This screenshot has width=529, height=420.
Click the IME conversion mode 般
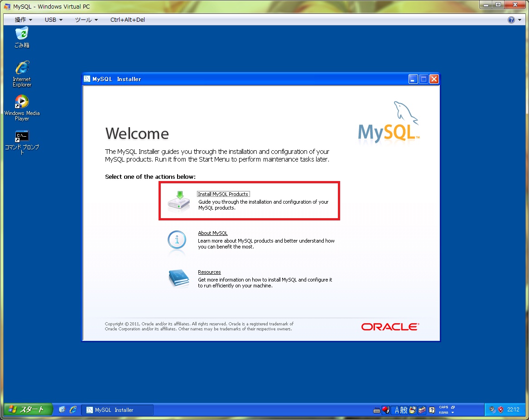click(x=404, y=410)
